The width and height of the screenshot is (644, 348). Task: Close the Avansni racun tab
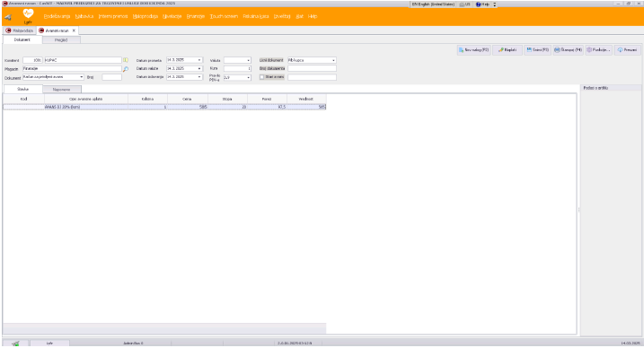(x=74, y=30)
